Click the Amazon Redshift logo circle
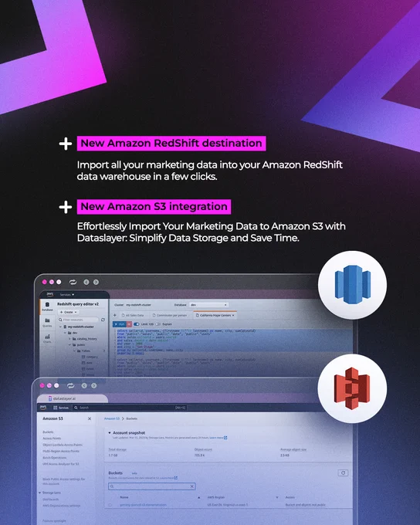The width and height of the screenshot is (420, 525). point(352,285)
